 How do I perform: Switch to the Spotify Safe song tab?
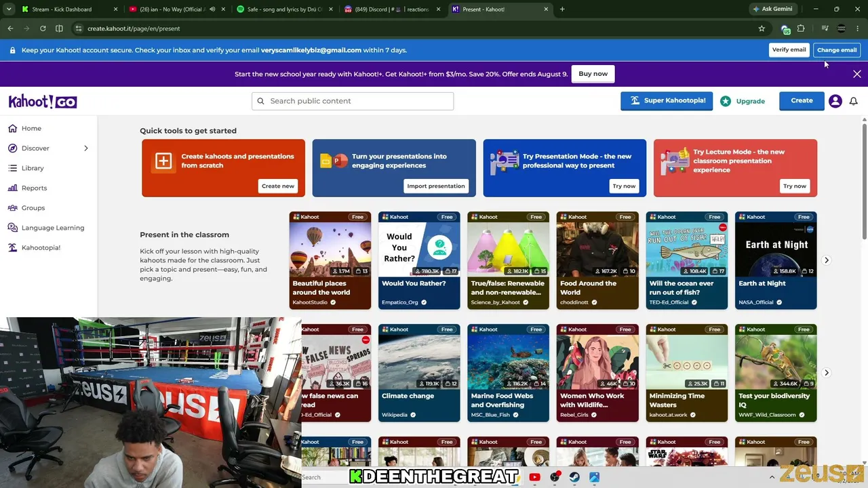pyautogui.click(x=285, y=9)
